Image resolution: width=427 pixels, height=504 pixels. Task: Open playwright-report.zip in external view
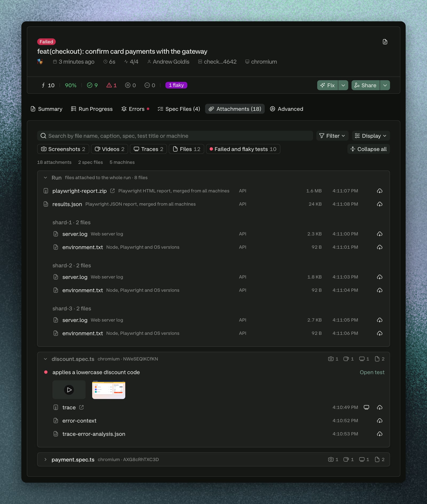[112, 191]
